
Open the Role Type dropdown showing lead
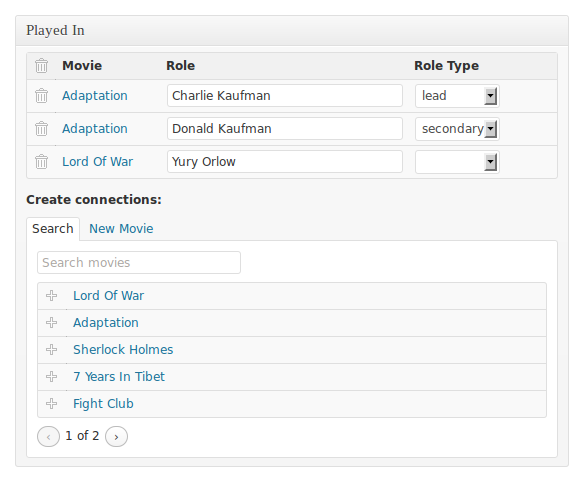point(457,96)
